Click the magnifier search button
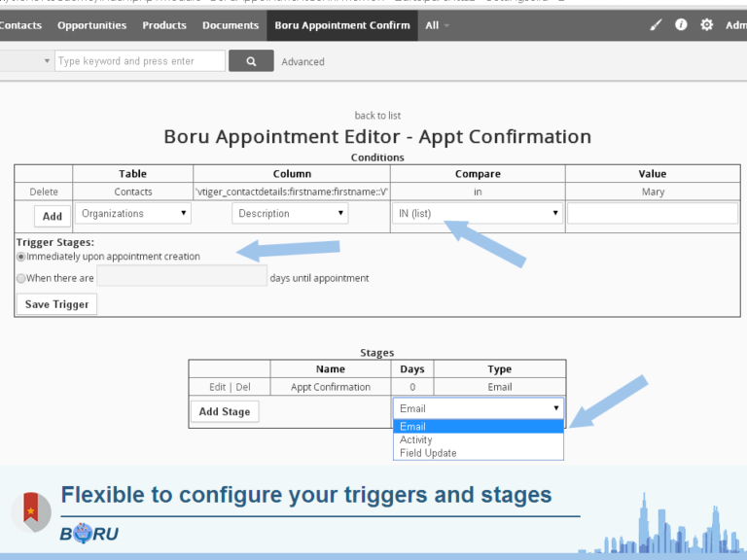Viewport: 747px width, 560px height. coord(251,61)
